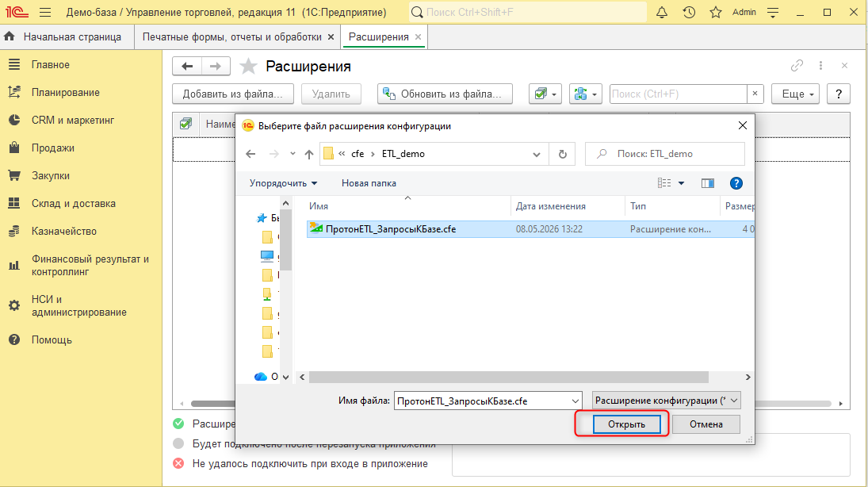This screenshot has height=487, width=868.
Task: Click the Поиск: ETL_demo search box
Action: 665,154
